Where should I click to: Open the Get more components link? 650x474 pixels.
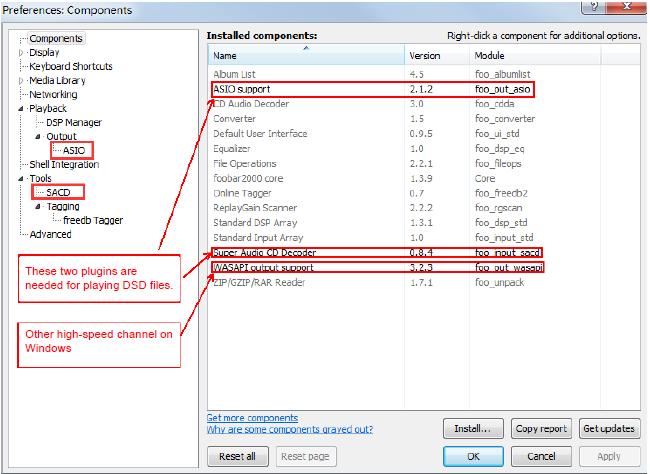point(252,418)
